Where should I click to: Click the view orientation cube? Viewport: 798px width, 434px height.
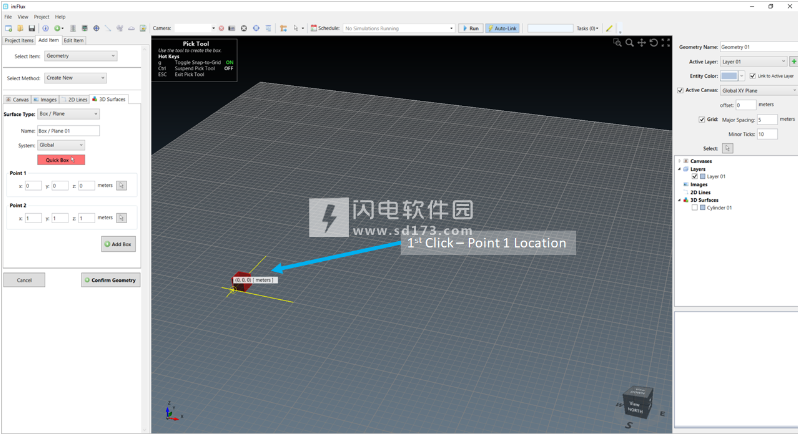(x=638, y=403)
